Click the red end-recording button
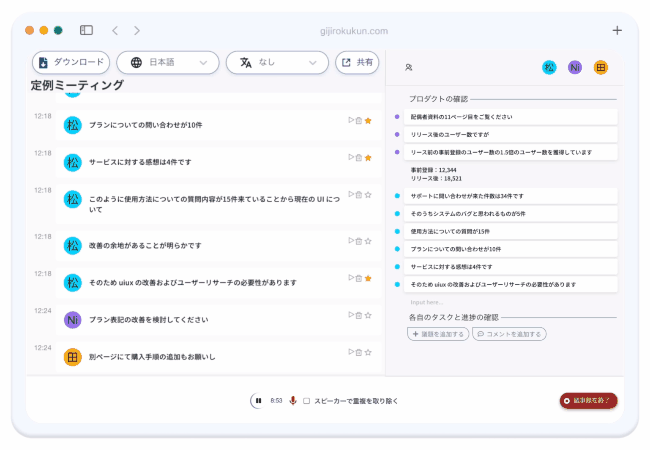Image resolution: width=650 pixels, height=450 pixels. (588, 401)
